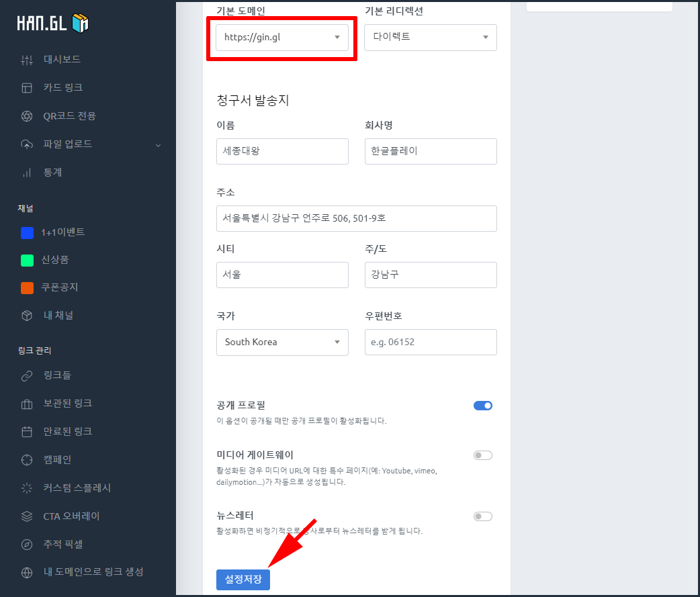Click the statistics bar chart icon
The image size is (700, 597).
27,173
